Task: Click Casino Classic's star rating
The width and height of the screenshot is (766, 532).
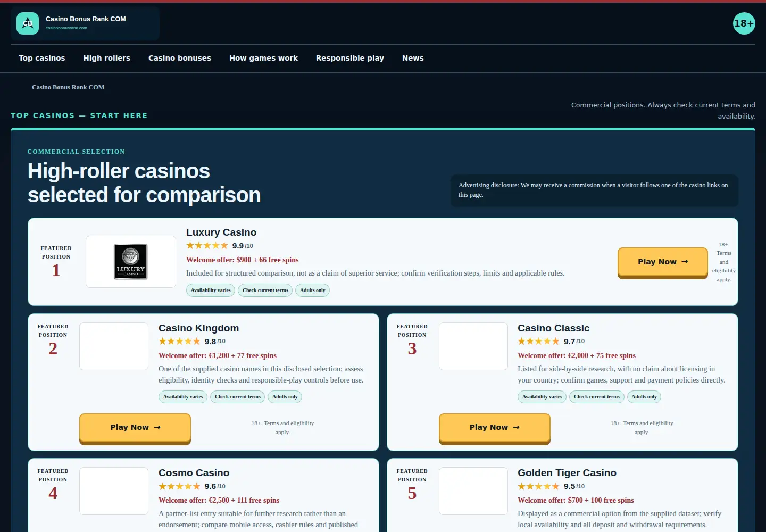Action: (538, 342)
